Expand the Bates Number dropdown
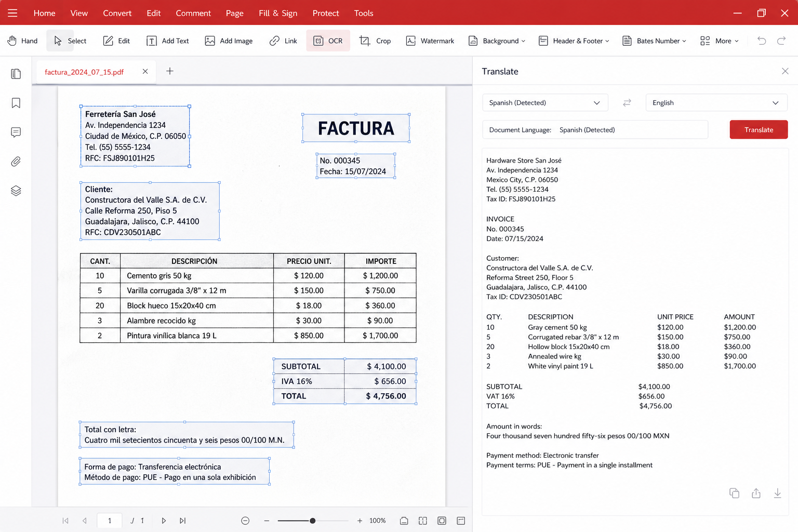This screenshot has height=532, width=798. [654, 41]
